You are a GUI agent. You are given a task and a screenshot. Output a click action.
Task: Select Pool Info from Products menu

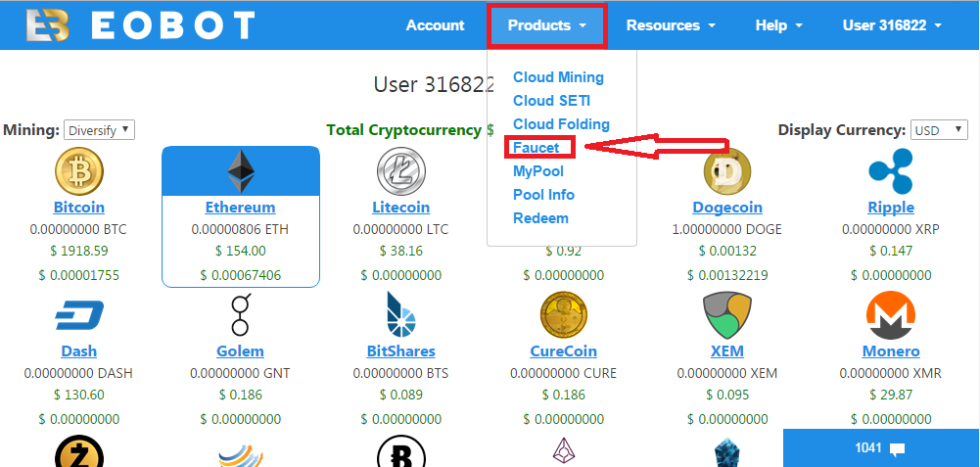point(543,195)
